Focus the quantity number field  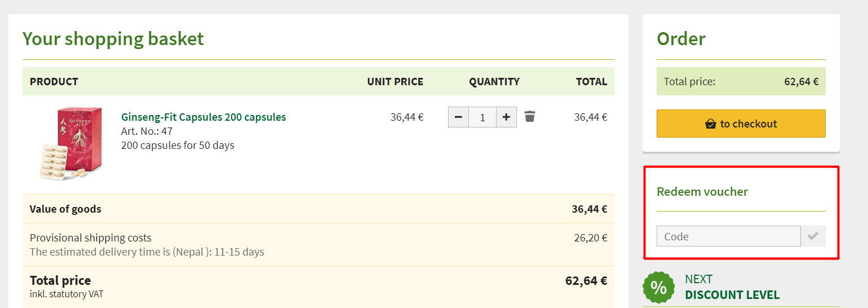pyautogui.click(x=482, y=117)
